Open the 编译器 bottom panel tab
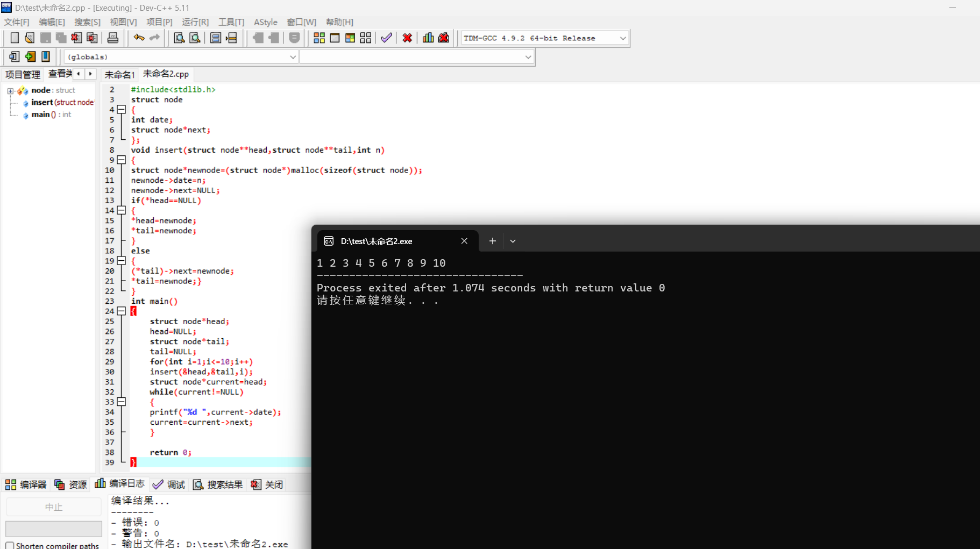 point(26,484)
